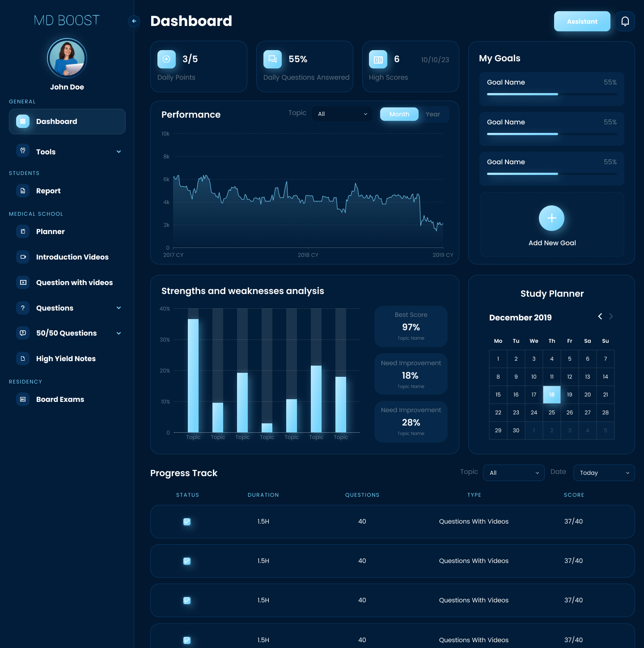This screenshot has height=648, width=644.
Task: Collapse sidebar with the back arrow icon
Action: 134,21
